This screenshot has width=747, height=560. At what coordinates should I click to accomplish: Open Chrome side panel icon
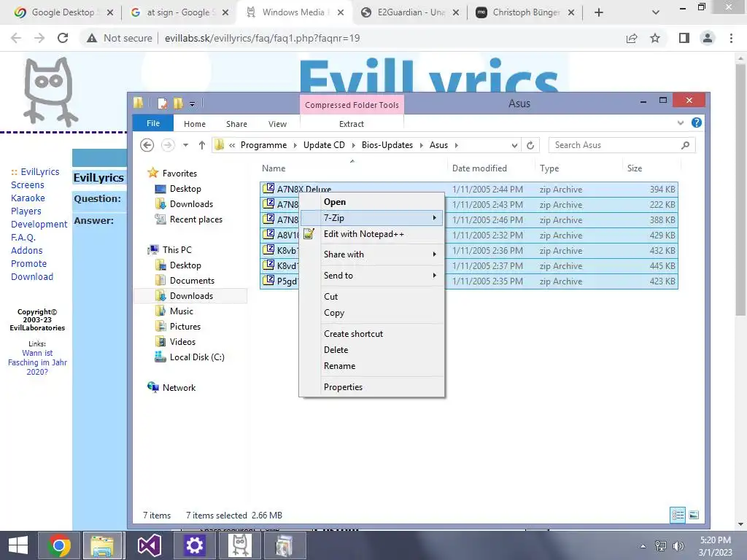click(x=684, y=38)
